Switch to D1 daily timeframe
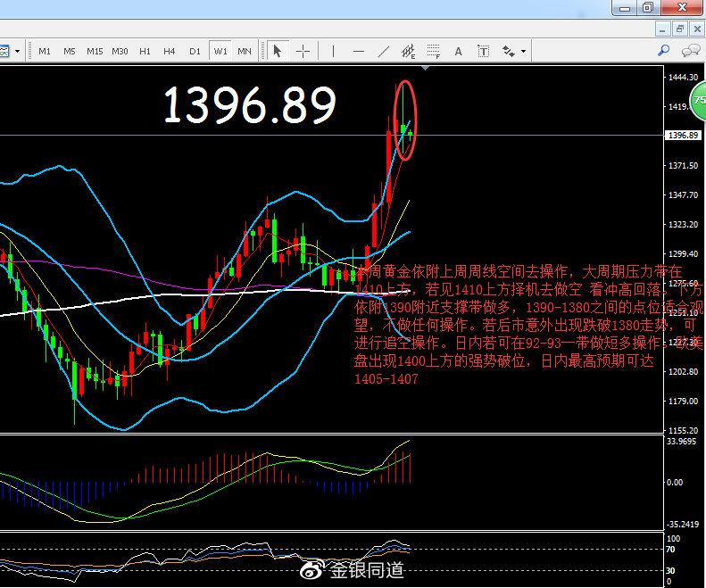This screenshot has width=706, height=588. coord(195,52)
